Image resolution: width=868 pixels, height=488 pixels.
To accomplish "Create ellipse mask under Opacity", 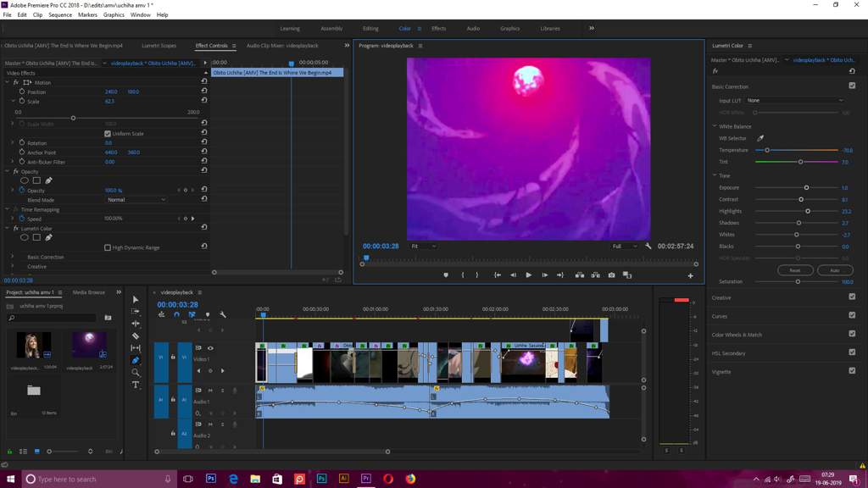I will point(25,180).
